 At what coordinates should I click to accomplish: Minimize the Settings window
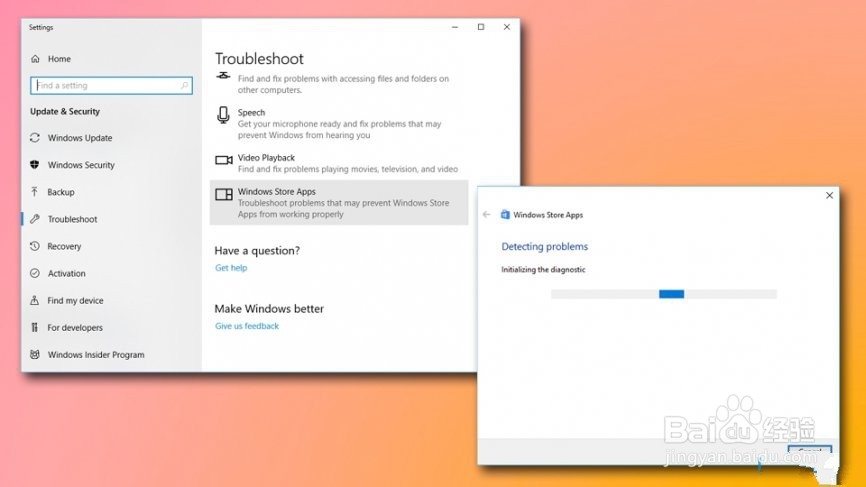[x=455, y=27]
